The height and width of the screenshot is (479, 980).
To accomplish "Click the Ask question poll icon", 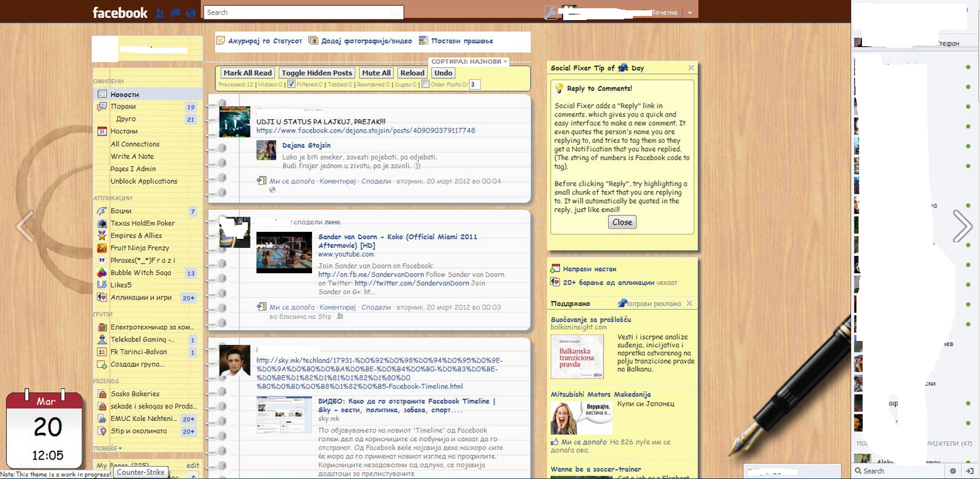I will 424,41.
